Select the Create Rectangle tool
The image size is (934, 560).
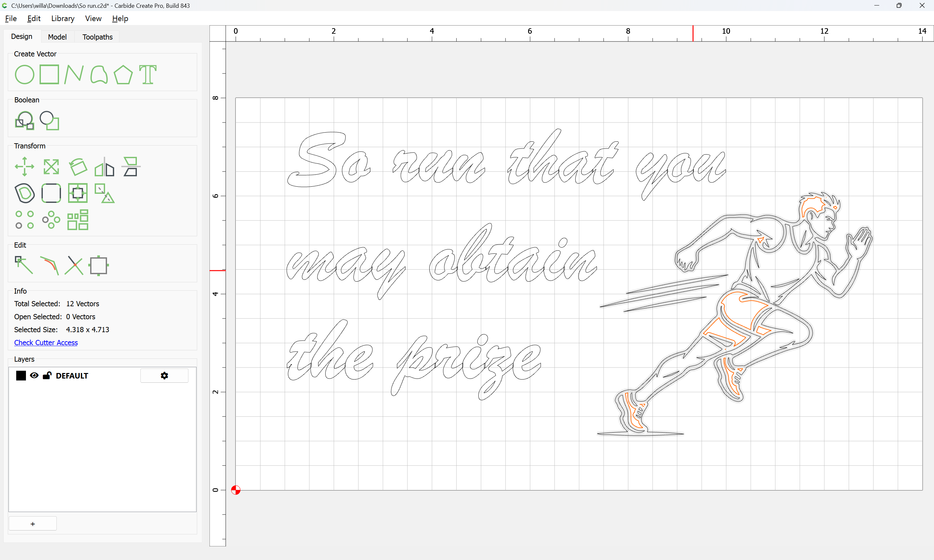(x=49, y=74)
